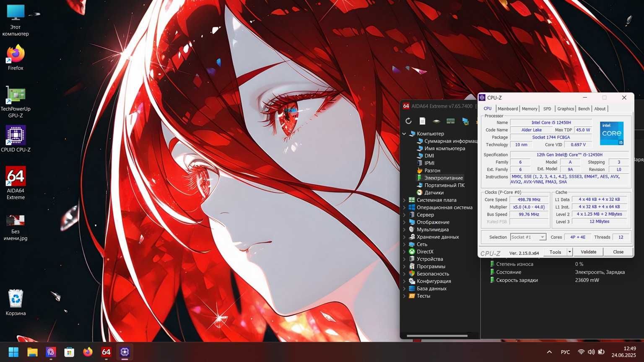Click the Close button in CPU-Z
Screen dimensions: 644x362
618,252
